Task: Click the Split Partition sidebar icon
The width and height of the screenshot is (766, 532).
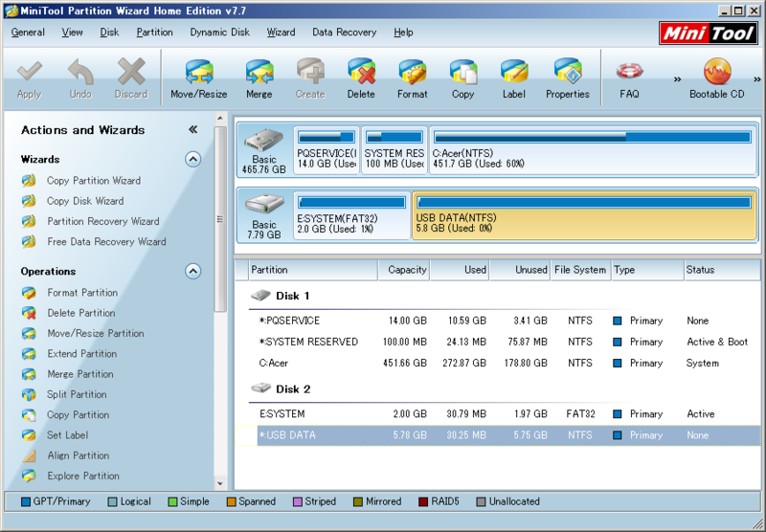Action: tap(29, 394)
